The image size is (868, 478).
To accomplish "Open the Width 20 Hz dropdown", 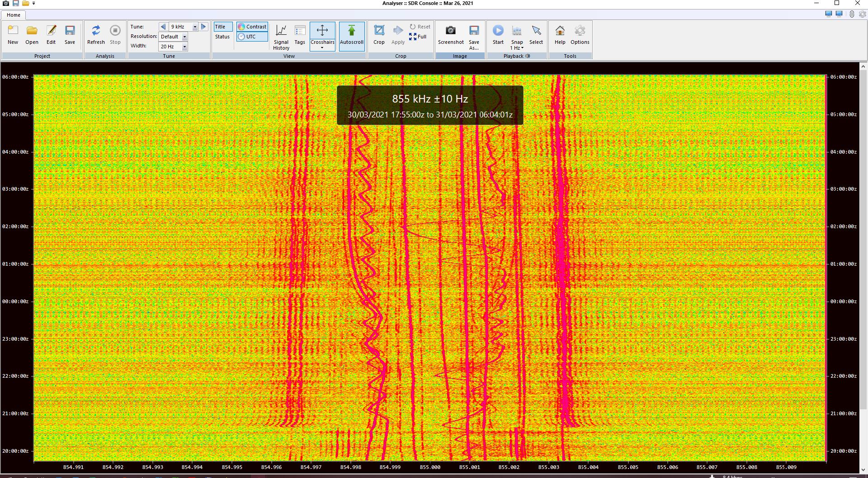I will pyautogui.click(x=184, y=47).
